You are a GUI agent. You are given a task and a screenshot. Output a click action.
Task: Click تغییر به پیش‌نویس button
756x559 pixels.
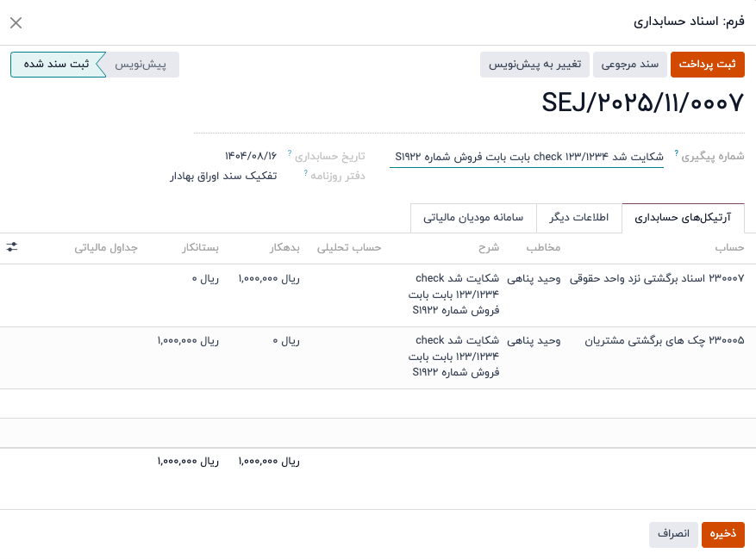pyautogui.click(x=537, y=65)
